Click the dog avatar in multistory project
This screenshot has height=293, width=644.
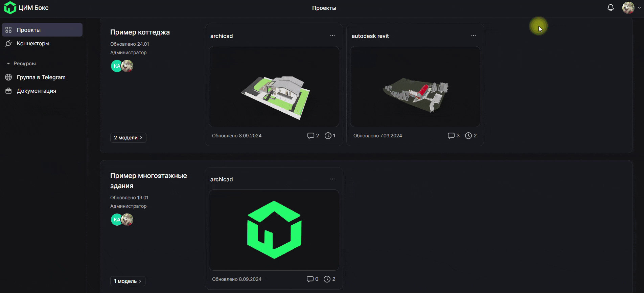(x=128, y=220)
